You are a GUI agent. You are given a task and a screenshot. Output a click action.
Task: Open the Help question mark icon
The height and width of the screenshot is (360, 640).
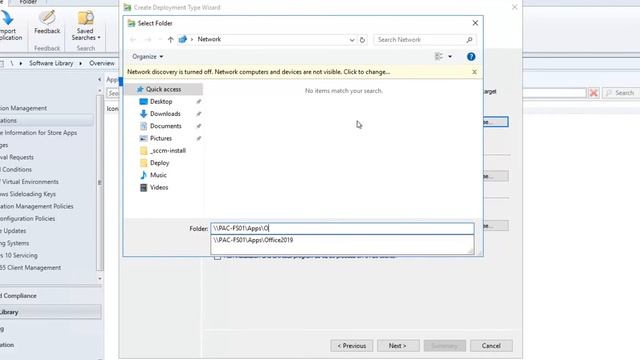point(471,57)
